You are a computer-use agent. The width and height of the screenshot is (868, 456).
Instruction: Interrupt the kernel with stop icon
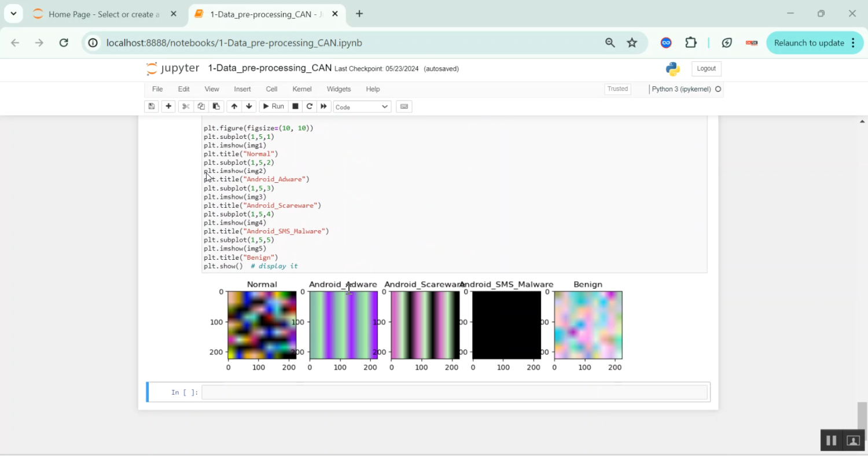(295, 106)
